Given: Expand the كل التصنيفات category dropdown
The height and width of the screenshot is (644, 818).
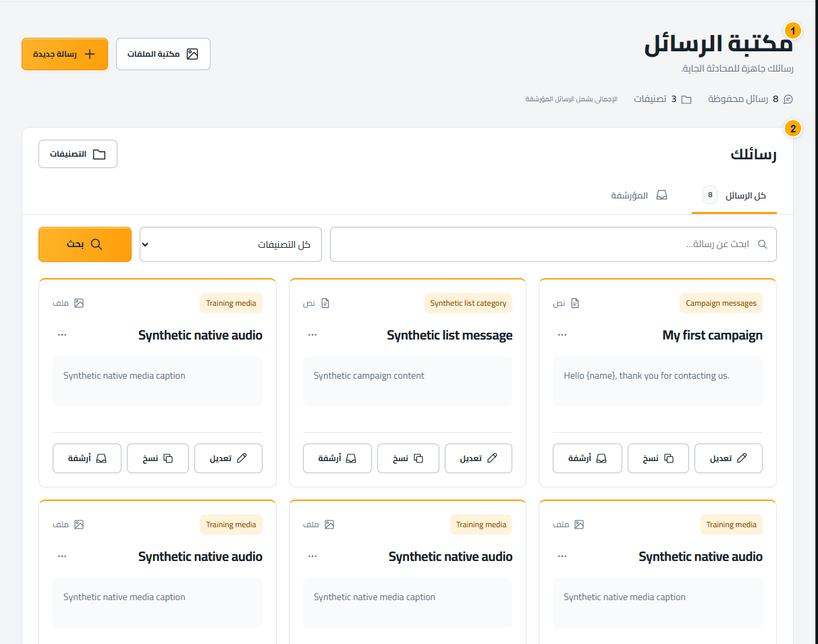Looking at the screenshot, I should coord(231,244).
